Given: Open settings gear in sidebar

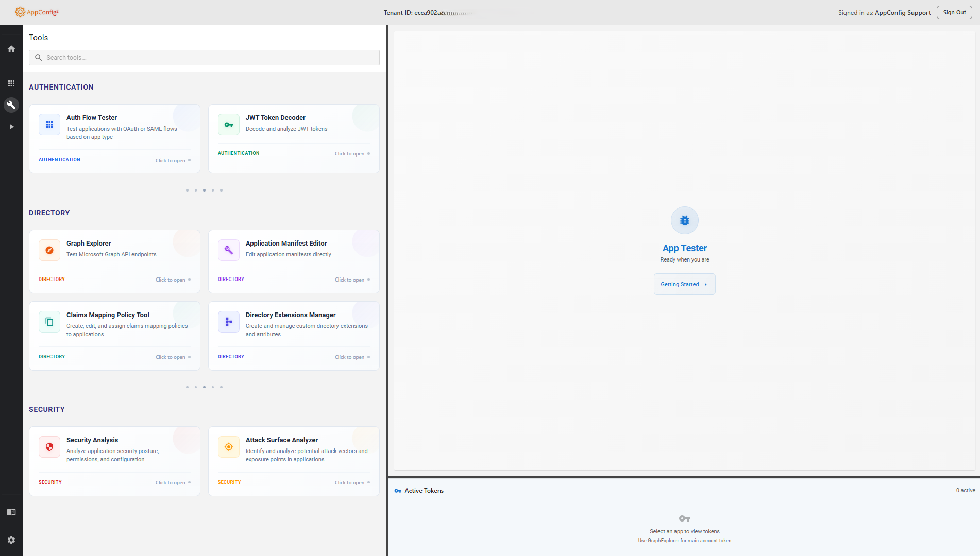Looking at the screenshot, I should (11, 540).
